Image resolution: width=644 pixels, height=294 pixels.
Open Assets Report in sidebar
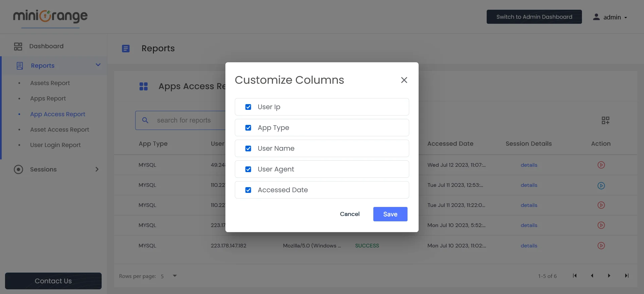pos(50,83)
